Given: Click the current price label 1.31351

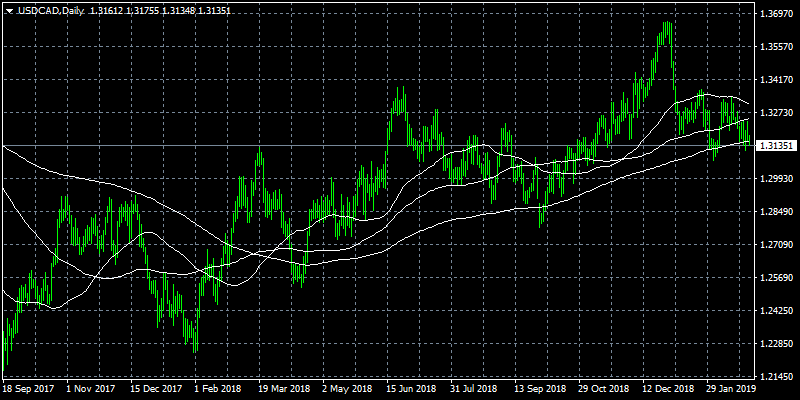Looking at the screenshot, I should 775,146.
